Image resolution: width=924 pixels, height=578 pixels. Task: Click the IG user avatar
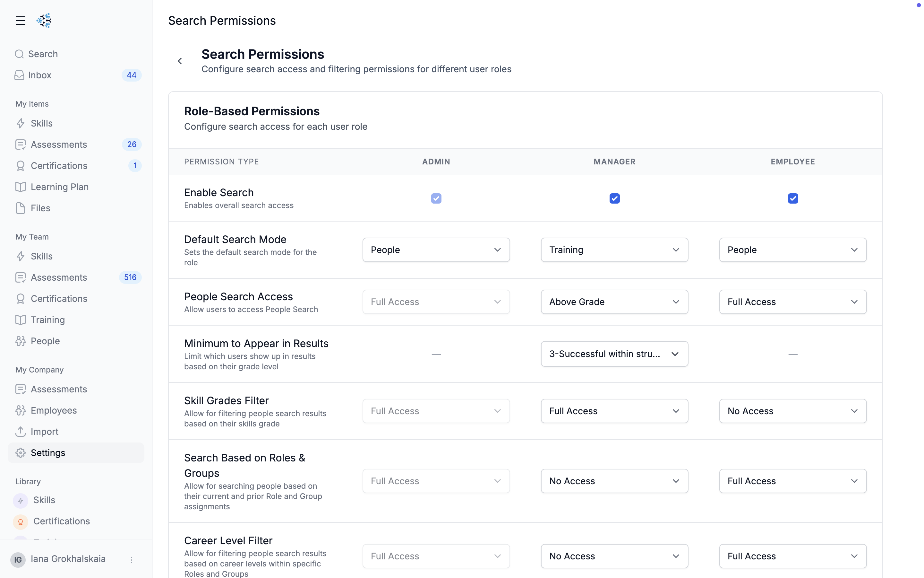coord(18,560)
